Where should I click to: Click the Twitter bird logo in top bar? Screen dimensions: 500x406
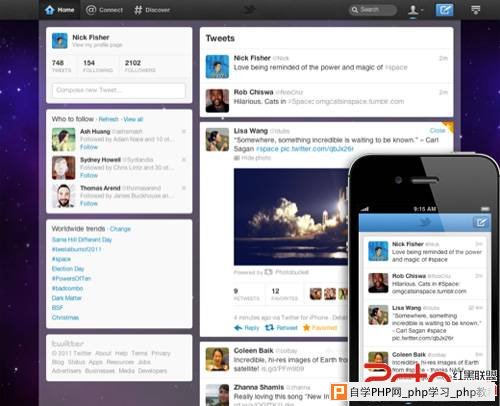coord(249,10)
